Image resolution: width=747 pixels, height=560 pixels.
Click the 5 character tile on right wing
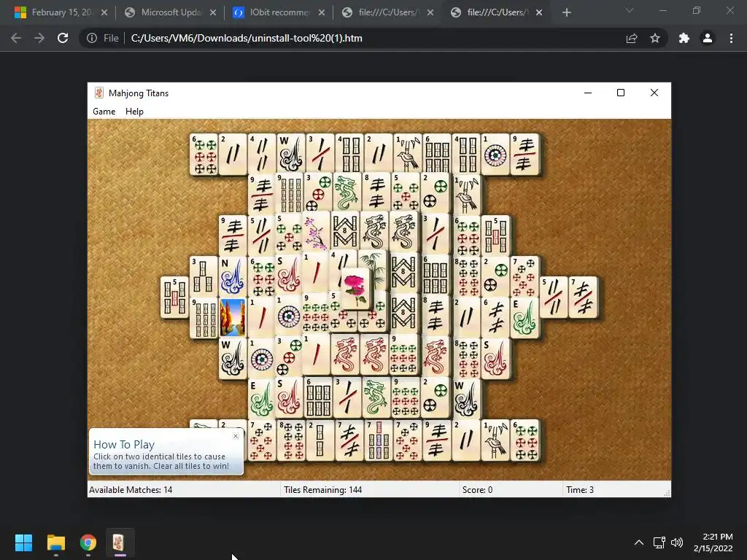coord(554,297)
